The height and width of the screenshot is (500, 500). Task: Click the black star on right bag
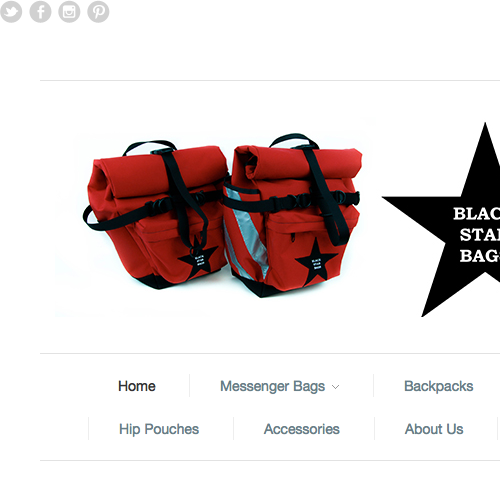point(316,262)
